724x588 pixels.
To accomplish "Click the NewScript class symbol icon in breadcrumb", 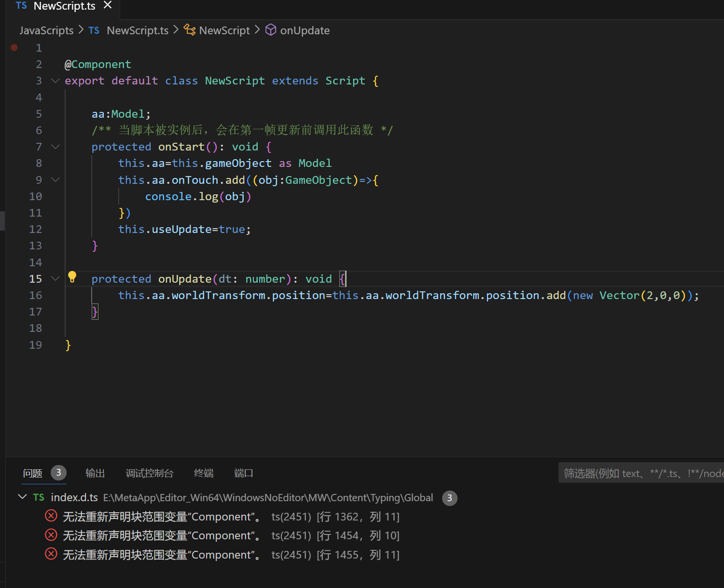I will [190, 30].
